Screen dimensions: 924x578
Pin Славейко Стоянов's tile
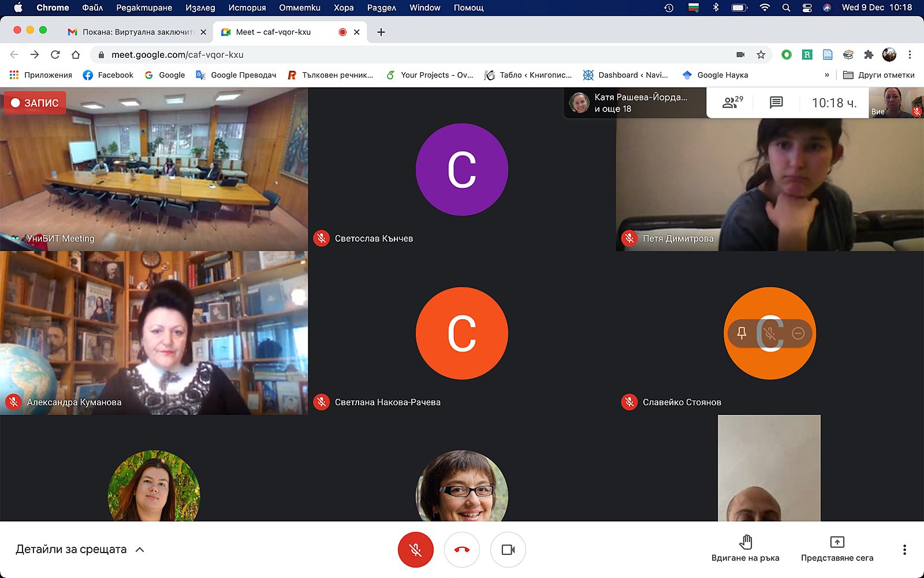click(x=742, y=333)
